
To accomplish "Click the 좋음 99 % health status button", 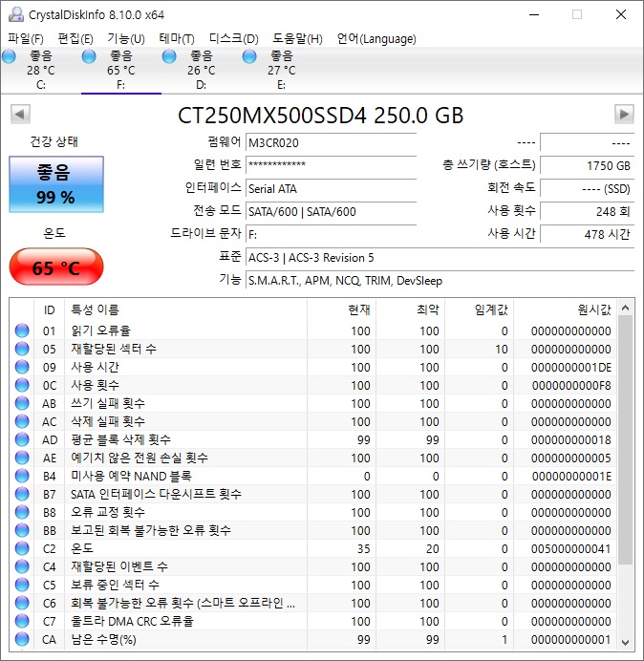I will coord(56,184).
